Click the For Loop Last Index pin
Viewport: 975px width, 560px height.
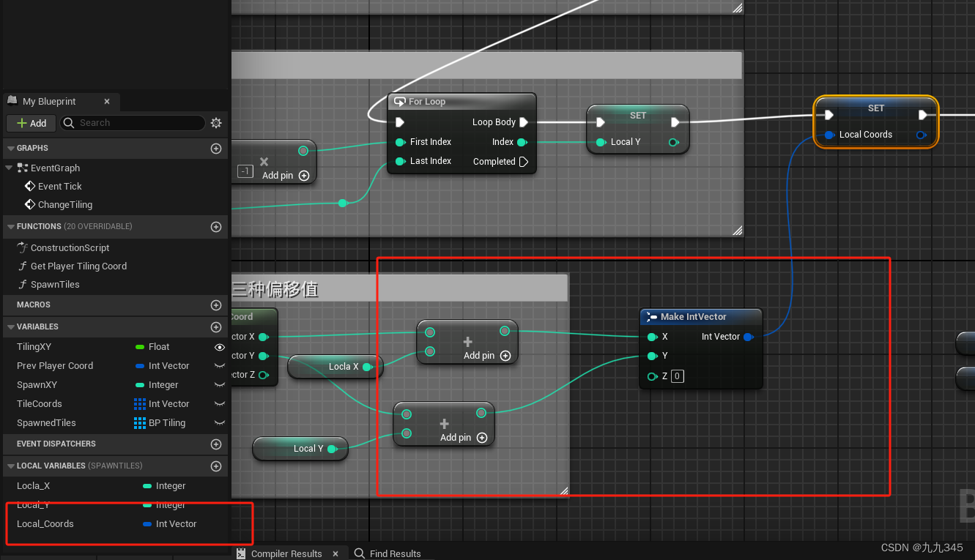[x=400, y=161]
